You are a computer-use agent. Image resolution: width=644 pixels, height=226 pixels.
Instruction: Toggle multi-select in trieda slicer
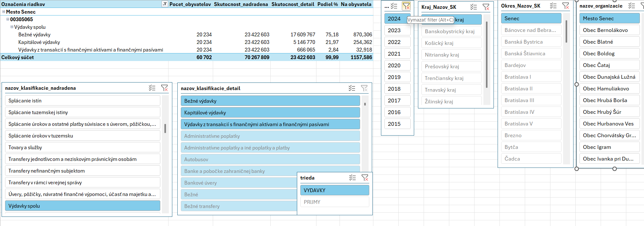[353, 178]
